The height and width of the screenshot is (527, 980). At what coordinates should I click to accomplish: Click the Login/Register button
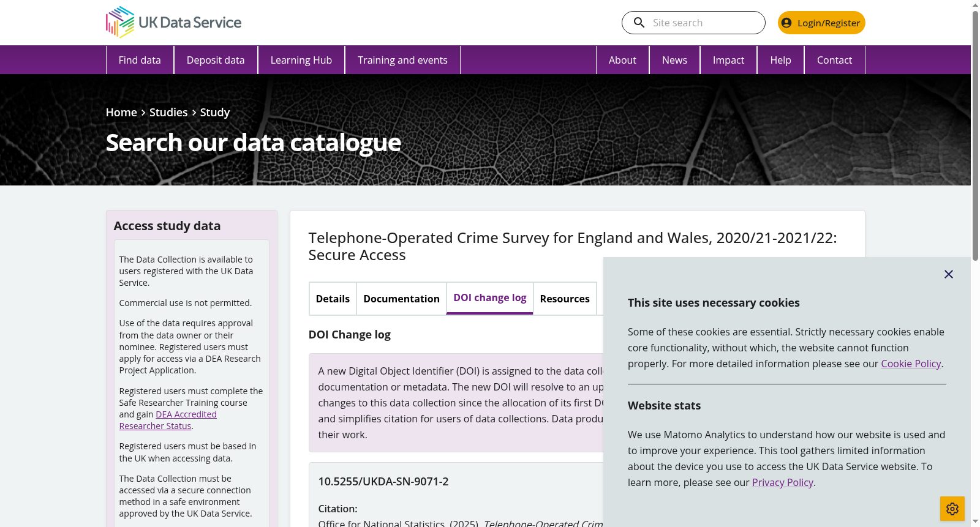821,23
